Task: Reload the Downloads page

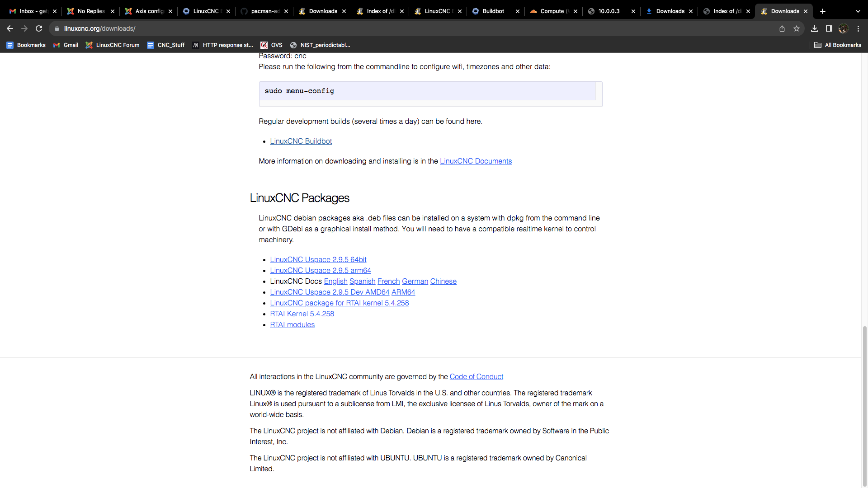Action: (x=39, y=28)
